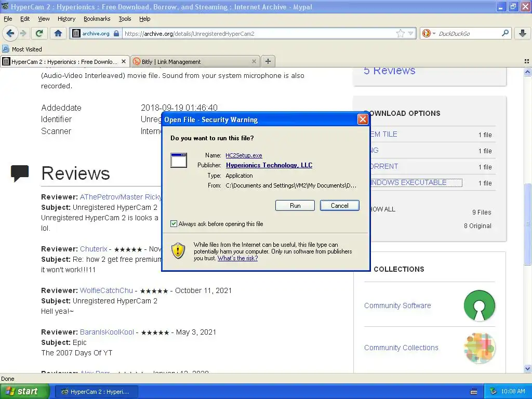The height and width of the screenshot is (399, 532).
Task: Open the 5 Reviews link
Action: coord(390,70)
